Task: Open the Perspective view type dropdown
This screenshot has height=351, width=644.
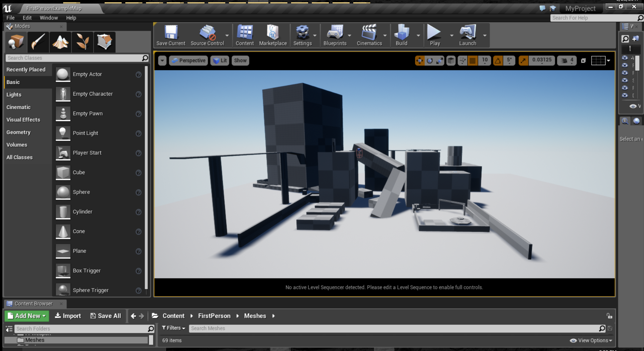Action: tap(188, 61)
